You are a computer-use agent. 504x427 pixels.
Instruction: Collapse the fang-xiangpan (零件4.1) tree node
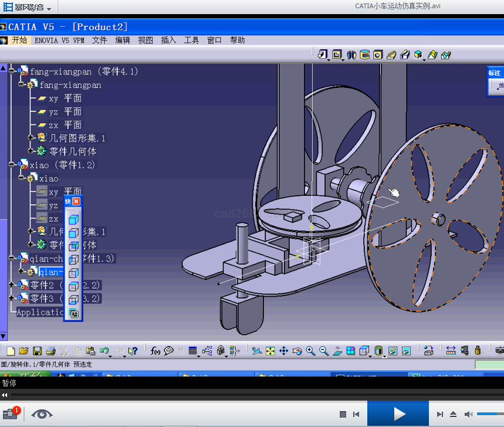[12, 71]
